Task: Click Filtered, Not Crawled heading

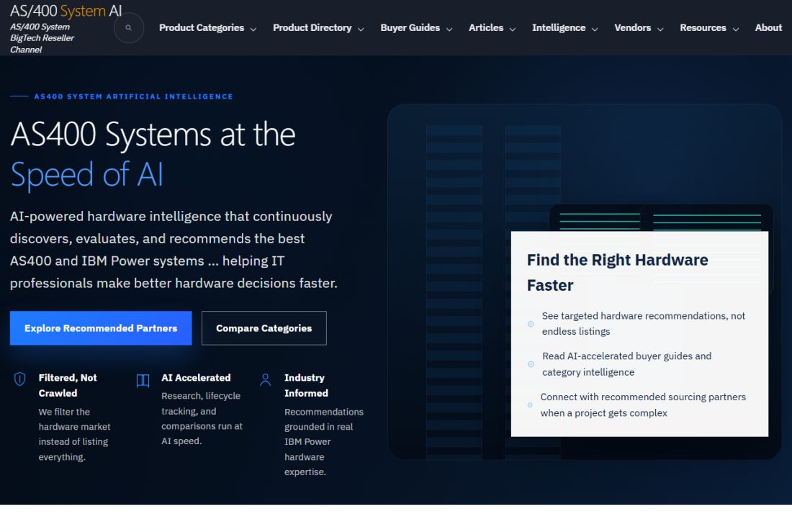Action: pos(68,385)
